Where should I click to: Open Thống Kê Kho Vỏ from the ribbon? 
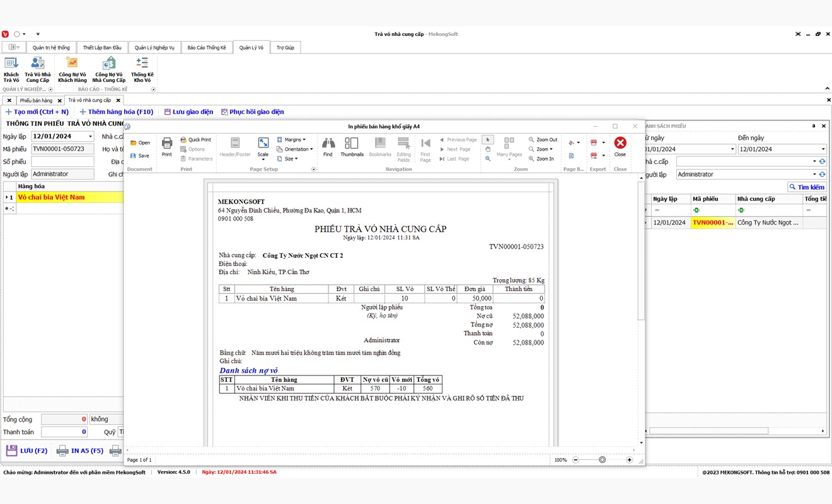[x=142, y=69]
